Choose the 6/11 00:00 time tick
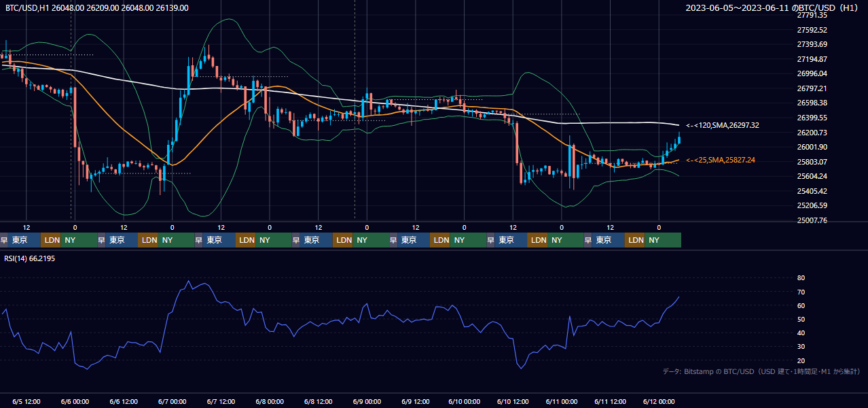868x408 pixels. (562, 402)
